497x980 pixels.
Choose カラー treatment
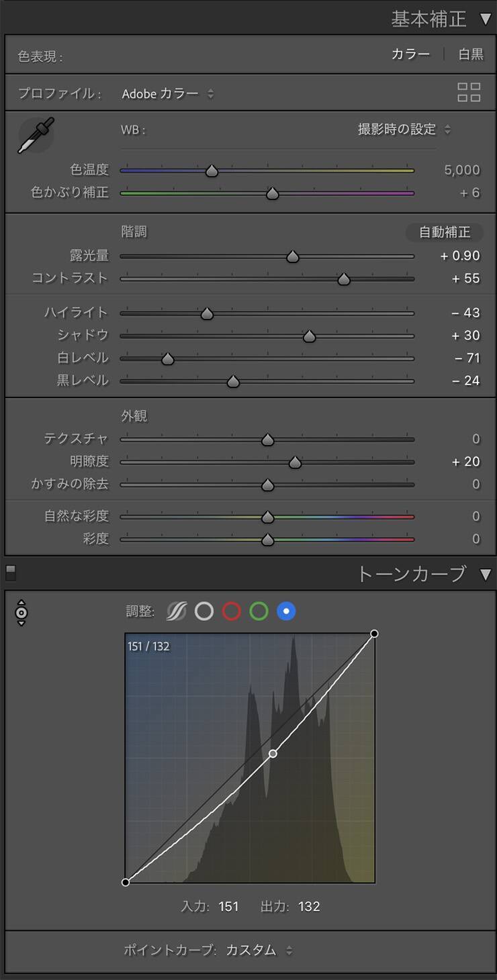(410, 54)
